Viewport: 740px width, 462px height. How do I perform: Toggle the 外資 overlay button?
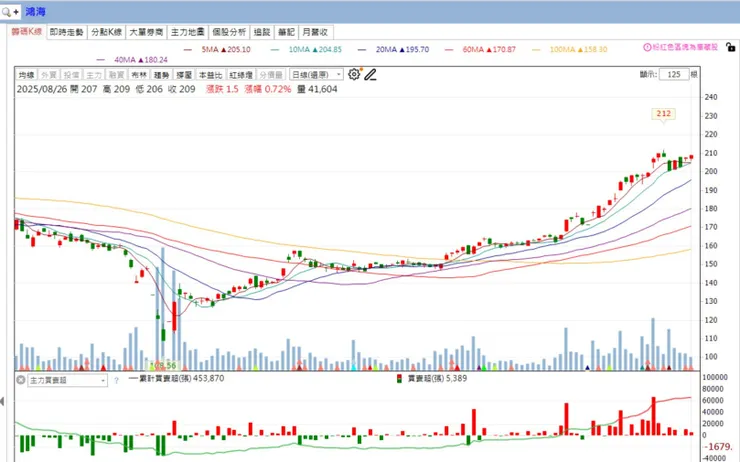click(x=49, y=75)
